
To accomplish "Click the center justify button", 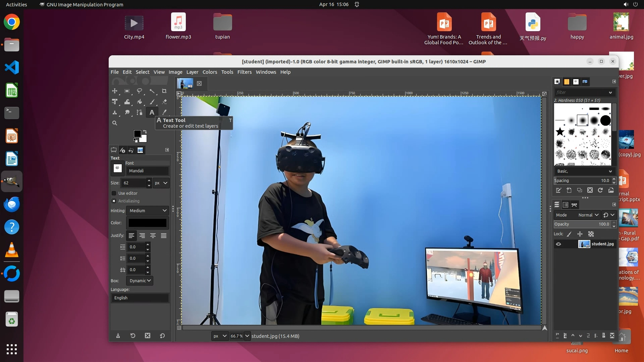I will [x=153, y=236].
